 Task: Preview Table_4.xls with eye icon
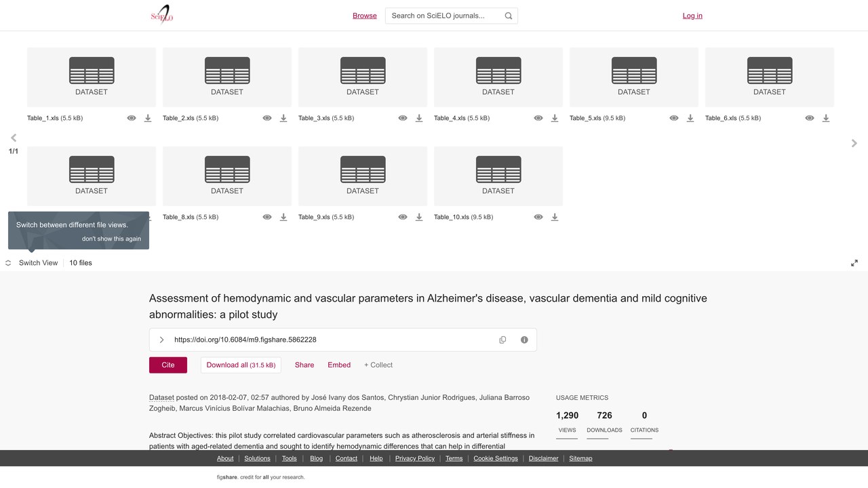pos(538,118)
